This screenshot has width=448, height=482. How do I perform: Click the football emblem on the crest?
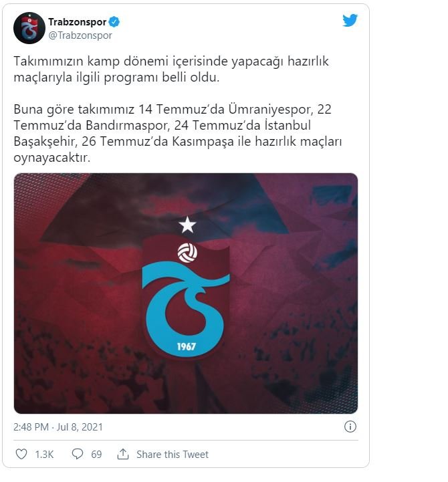coord(188,253)
